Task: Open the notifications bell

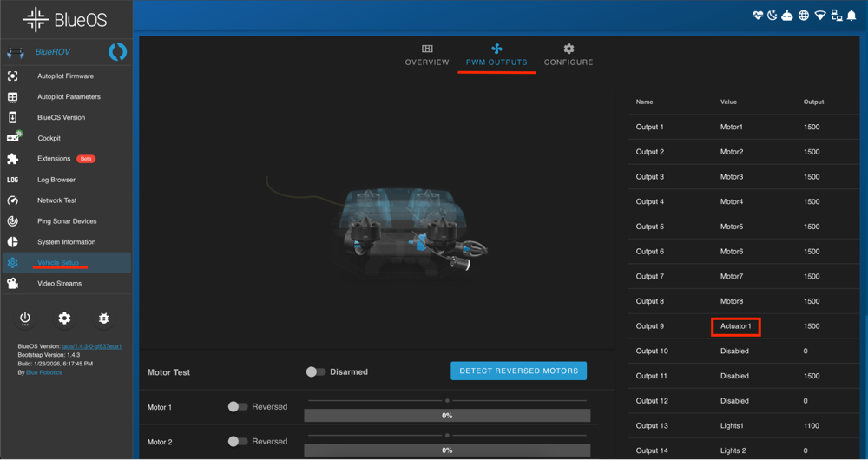Action: click(x=852, y=16)
